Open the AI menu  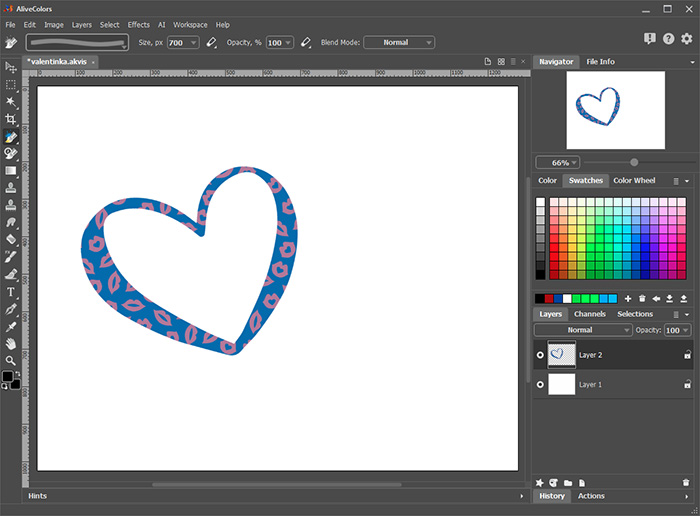(161, 25)
